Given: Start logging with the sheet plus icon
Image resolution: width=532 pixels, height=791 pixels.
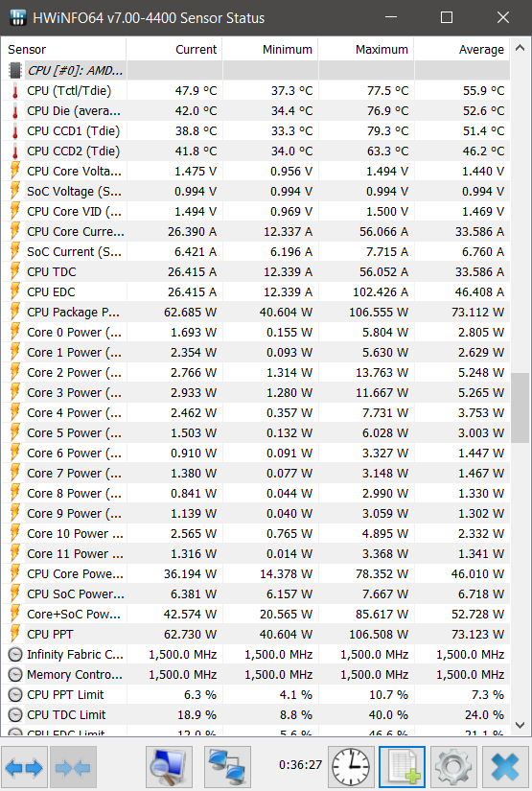Looking at the screenshot, I should [403, 767].
